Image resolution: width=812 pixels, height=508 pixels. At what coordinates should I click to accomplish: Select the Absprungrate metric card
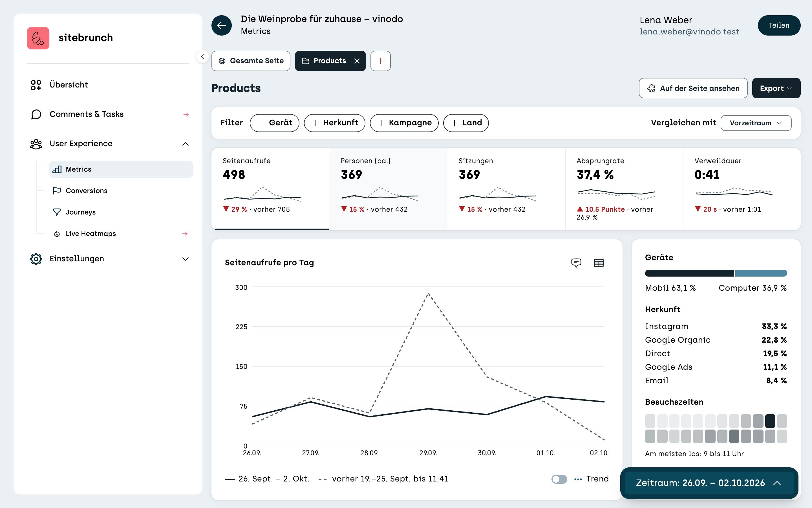point(624,189)
